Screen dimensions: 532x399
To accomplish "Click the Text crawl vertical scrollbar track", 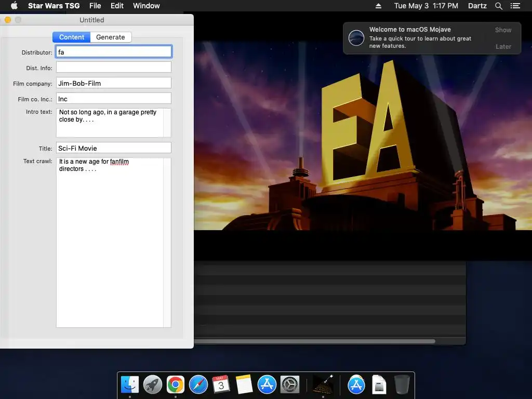I will click(167, 243).
